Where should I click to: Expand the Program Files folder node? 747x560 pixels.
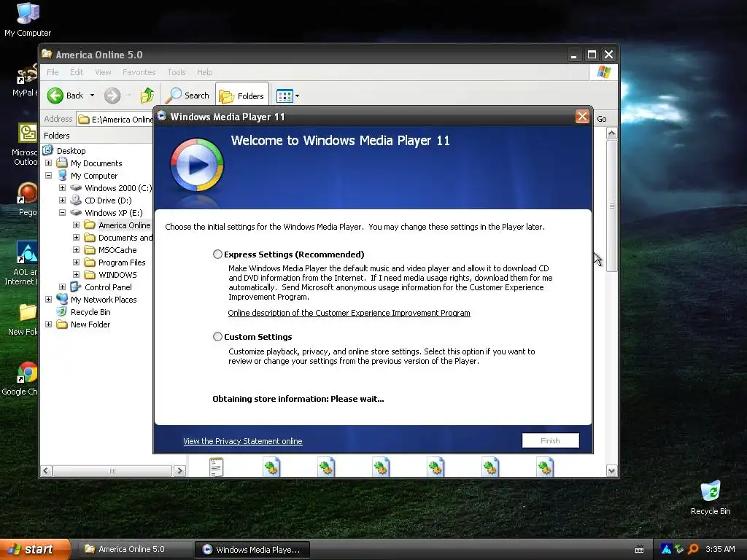(x=76, y=262)
